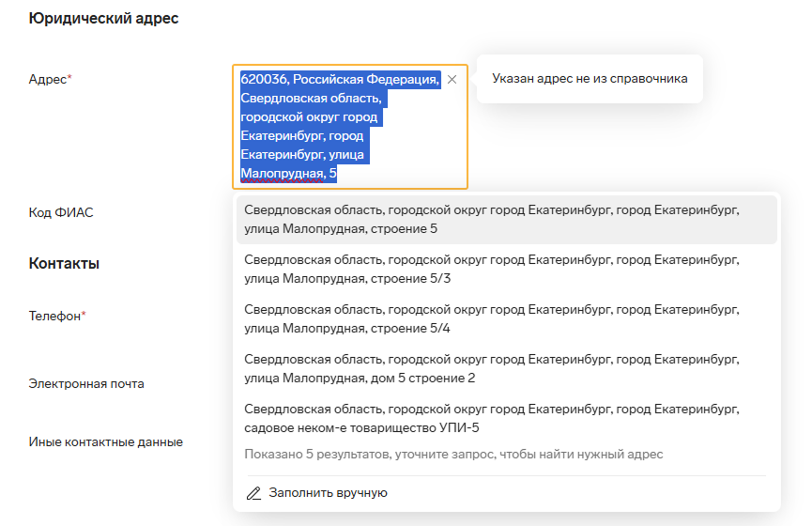
Task: Click inside the Адрес input field
Action: [350, 127]
